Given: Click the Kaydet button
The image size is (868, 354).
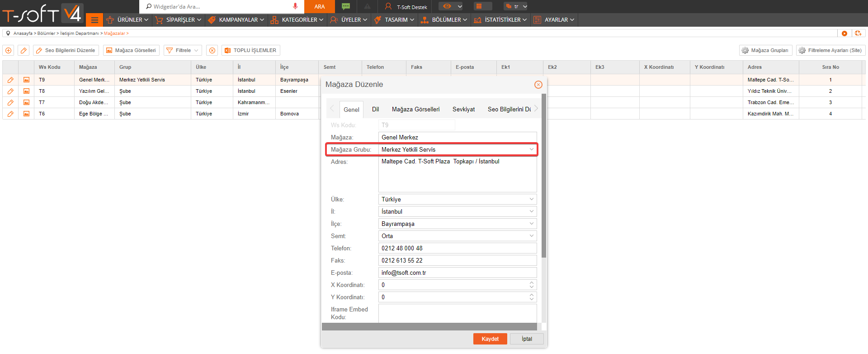Looking at the screenshot, I should click(490, 339).
